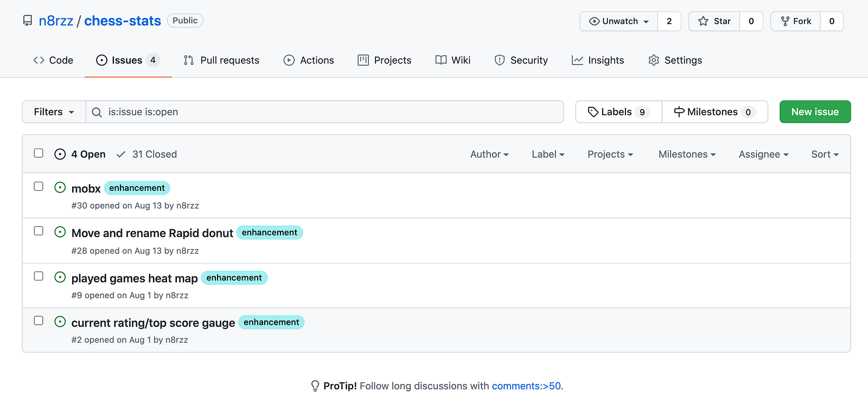Image resolution: width=868 pixels, height=417 pixels.
Task: Click the open issue icon for played games heat map
Action: 60,278
